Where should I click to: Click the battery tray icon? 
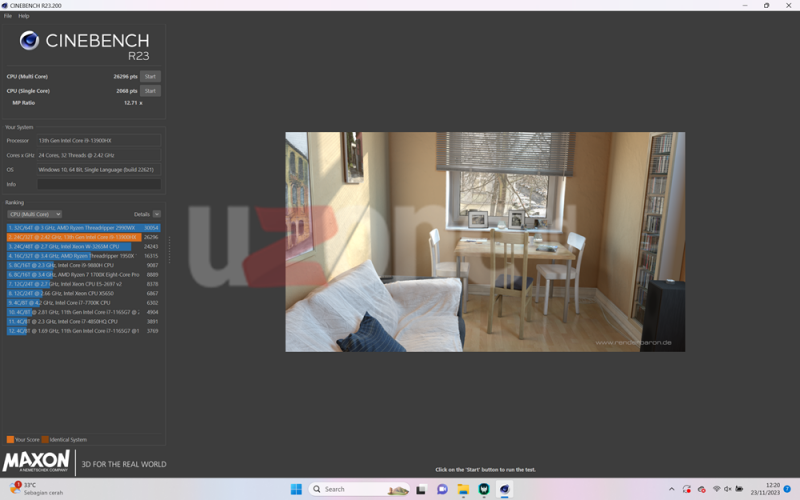point(739,489)
